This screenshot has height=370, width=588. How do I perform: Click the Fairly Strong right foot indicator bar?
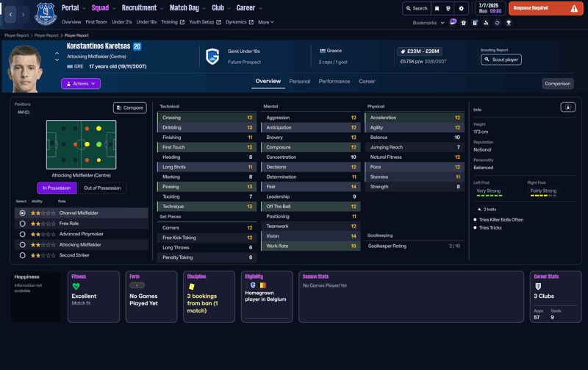[x=543, y=196]
